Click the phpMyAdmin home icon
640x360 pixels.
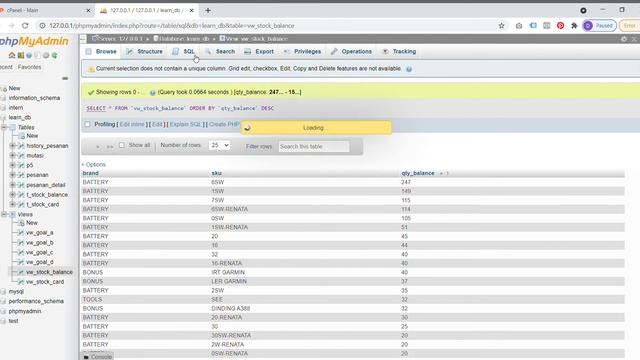(x=12, y=56)
